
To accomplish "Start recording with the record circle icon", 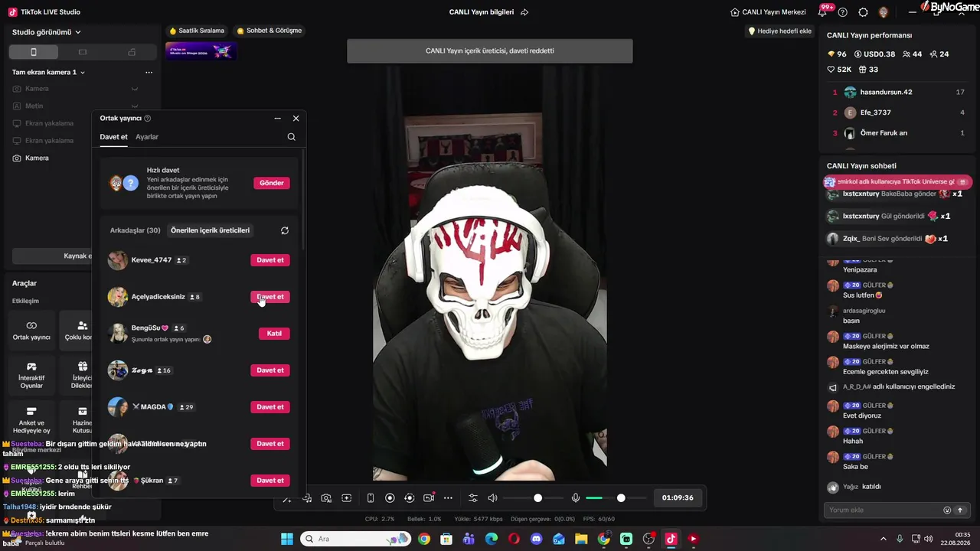I will click(390, 498).
